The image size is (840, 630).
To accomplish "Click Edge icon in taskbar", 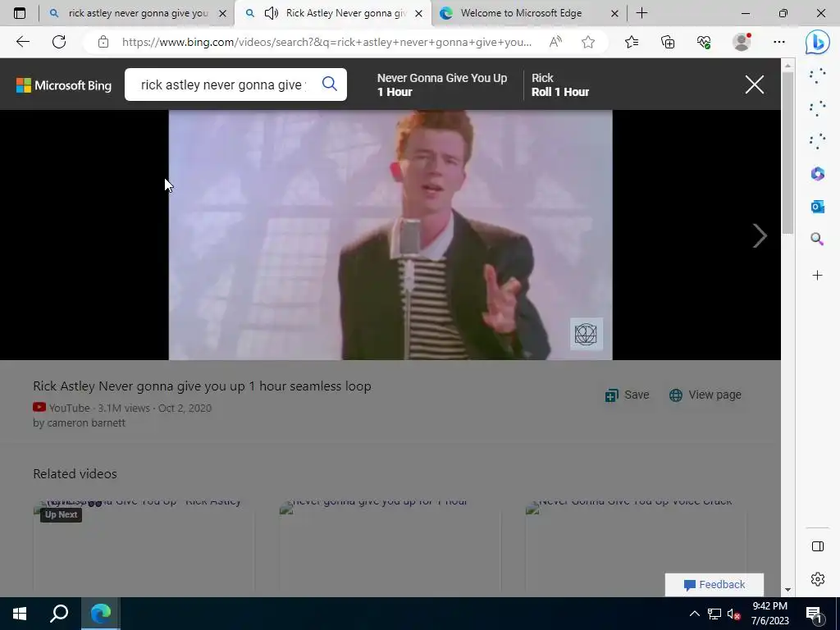I will (x=100, y=614).
